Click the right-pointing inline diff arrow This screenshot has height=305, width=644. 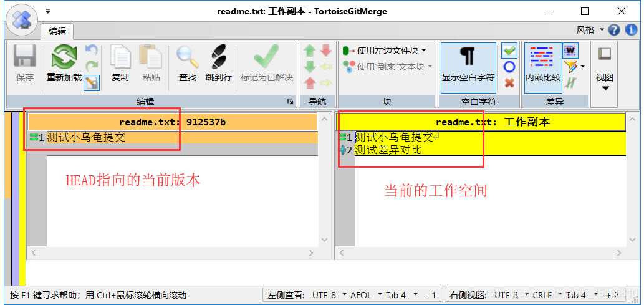click(x=325, y=82)
